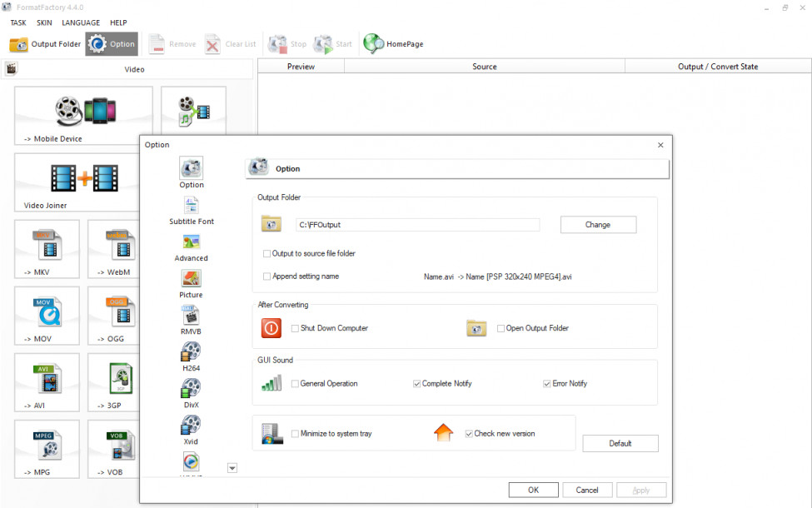Select Option category in dialog sidebar
This screenshot has width=812, height=508.
point(191,173)
